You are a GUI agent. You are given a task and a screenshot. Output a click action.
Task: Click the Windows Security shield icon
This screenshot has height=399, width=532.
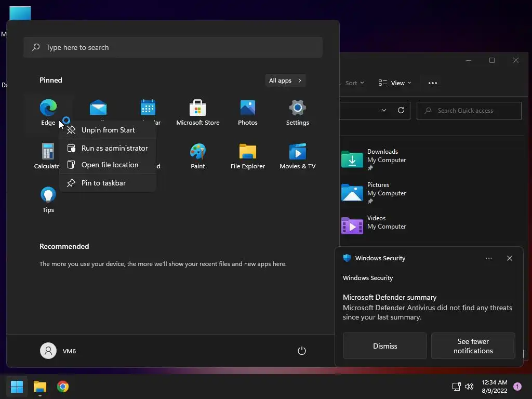[x=347, y=258]
